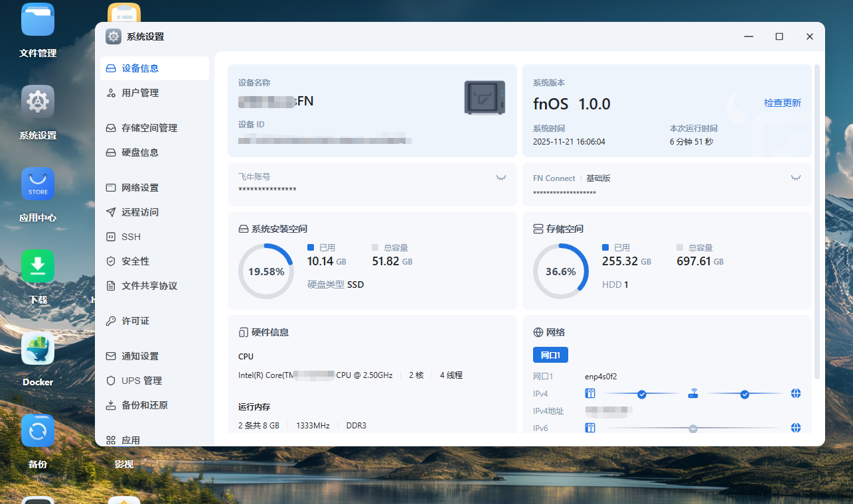The width and height of the screenshot is (853, 504).
Task: Click the IPv4 globe internet icon
Action: 796,394
